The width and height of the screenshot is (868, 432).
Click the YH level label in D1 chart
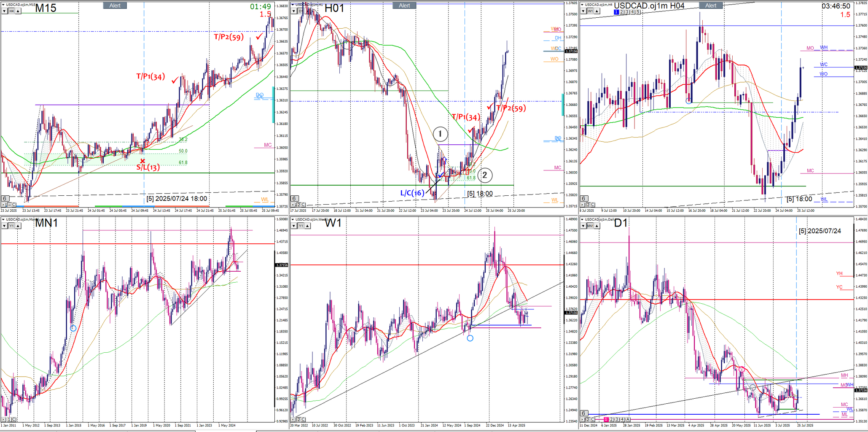tap(839, 274)
